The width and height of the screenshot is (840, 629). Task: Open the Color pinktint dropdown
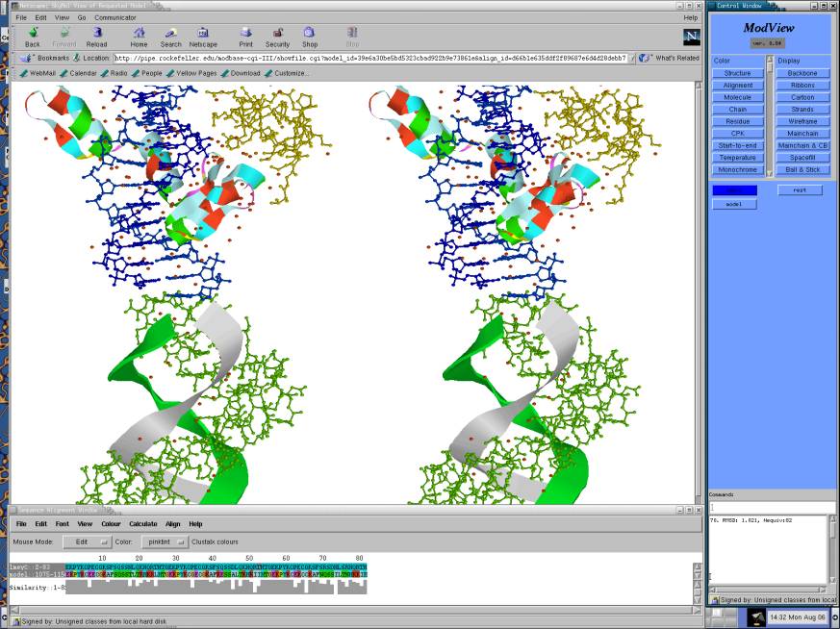coord(162,541)
